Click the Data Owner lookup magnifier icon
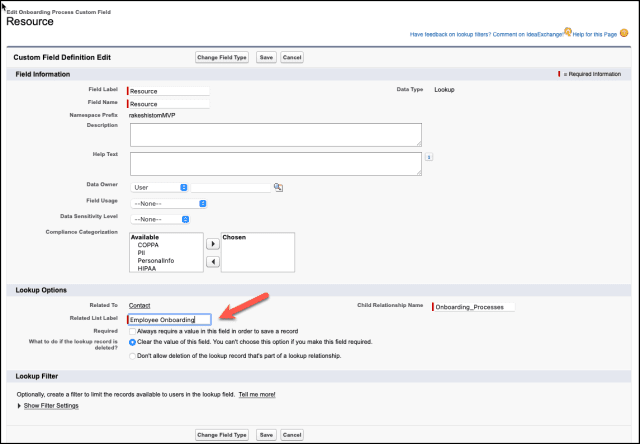This screenshot has width=640, height=444. [x=279, y=187]
